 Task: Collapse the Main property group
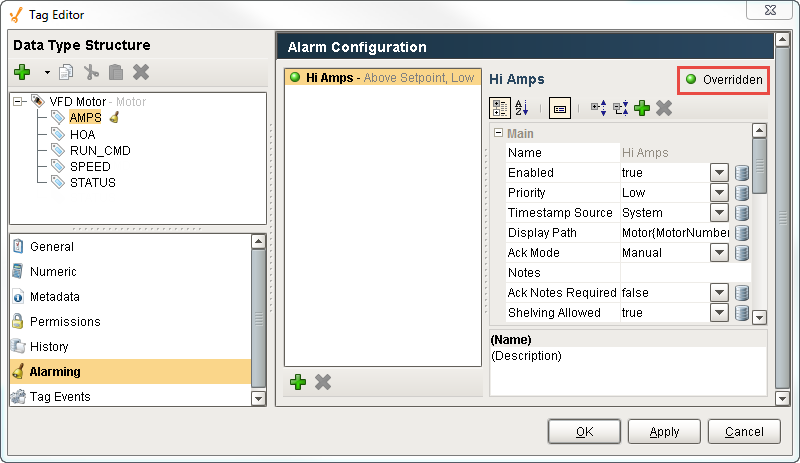[497, 134]
